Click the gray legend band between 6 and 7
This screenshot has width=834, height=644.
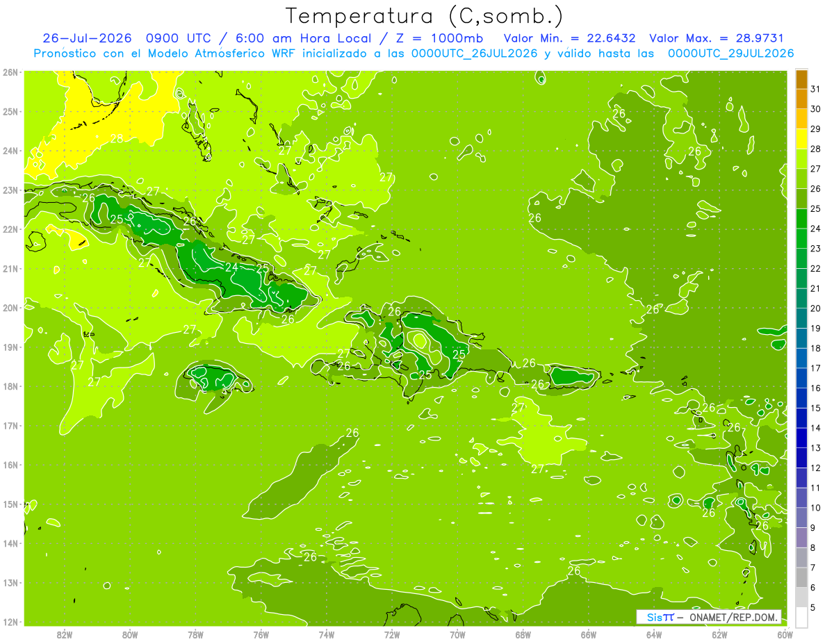point(801,577)
